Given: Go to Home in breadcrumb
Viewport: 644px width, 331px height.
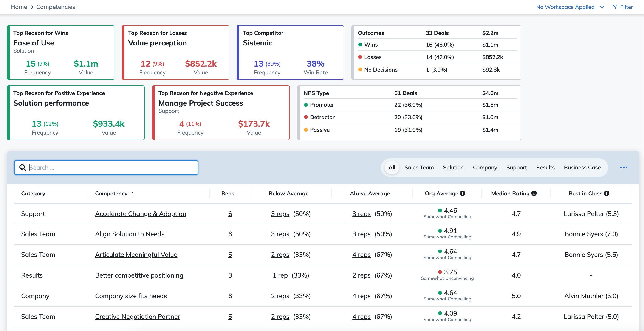Looking at the screenshot, I should pyautogui.click(x=19, y=7).
